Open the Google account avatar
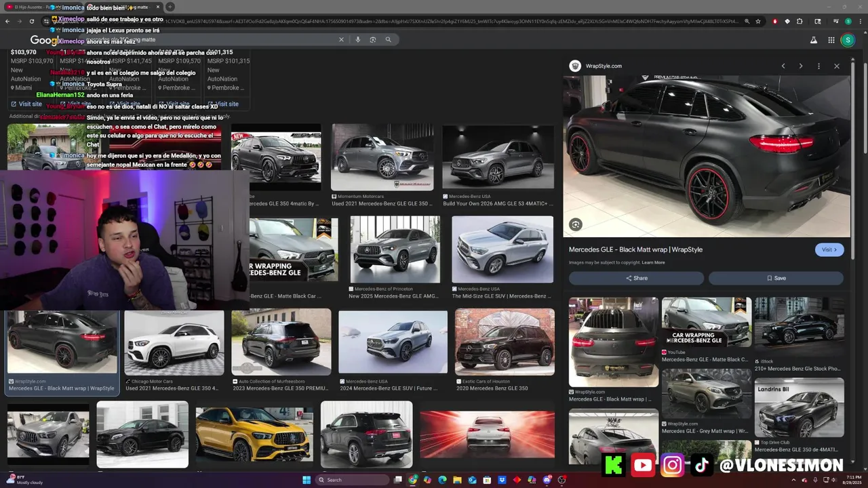This screenshot has height=488, width=868. coord(848,40)
